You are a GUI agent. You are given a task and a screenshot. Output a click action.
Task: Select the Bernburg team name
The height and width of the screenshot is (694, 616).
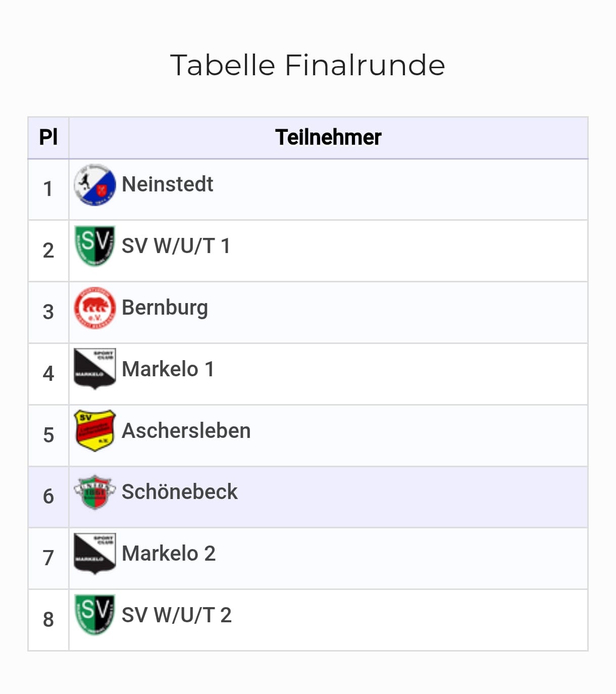pos(165,308)
